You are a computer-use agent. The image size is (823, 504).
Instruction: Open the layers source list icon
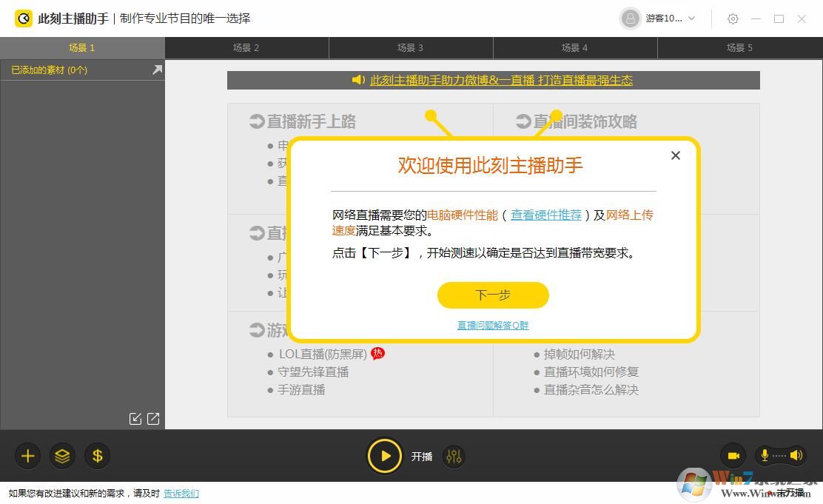coord(62,456)
